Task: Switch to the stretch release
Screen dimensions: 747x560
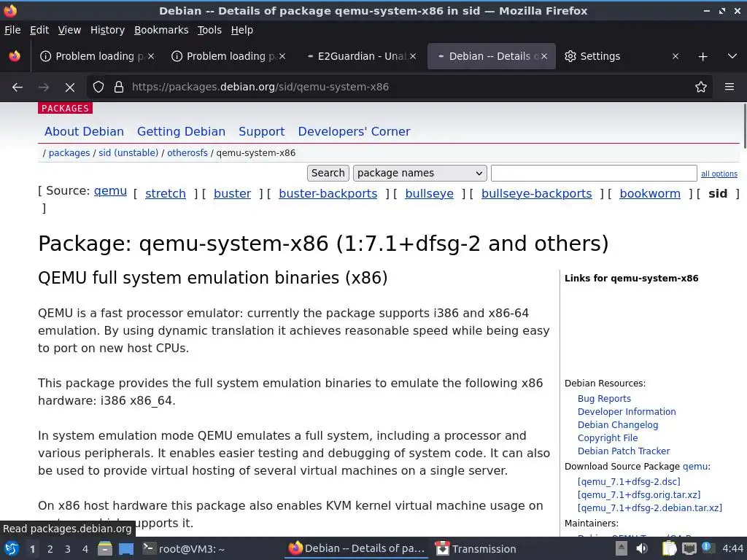Action: coord(166,193)
